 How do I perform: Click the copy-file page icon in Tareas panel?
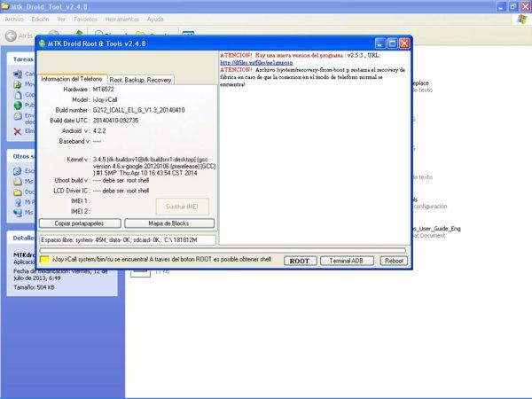coord(18,95)
